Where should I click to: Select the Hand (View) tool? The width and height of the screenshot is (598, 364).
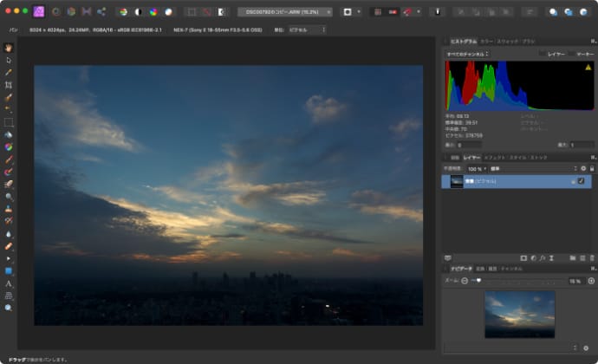[x=9, y=48]
